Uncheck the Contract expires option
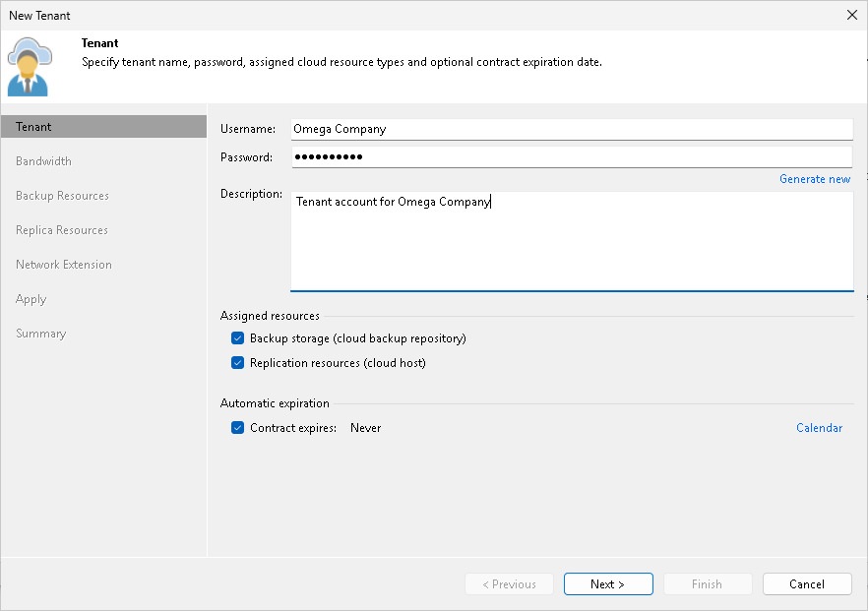 237,427
